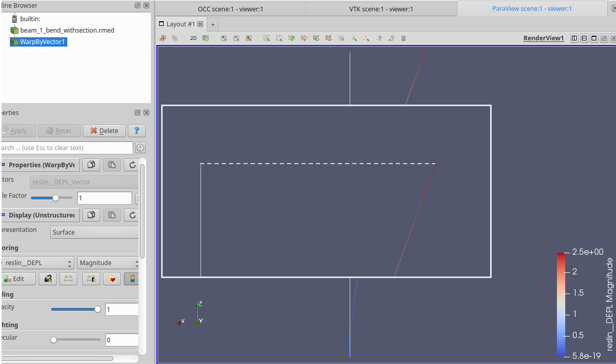Click the Scale Factor value field

[105, 198]
